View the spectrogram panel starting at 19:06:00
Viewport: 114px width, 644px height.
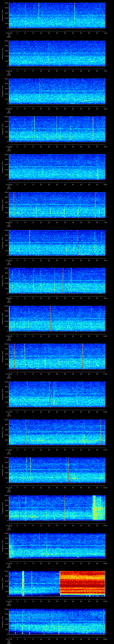click(57, 205)
